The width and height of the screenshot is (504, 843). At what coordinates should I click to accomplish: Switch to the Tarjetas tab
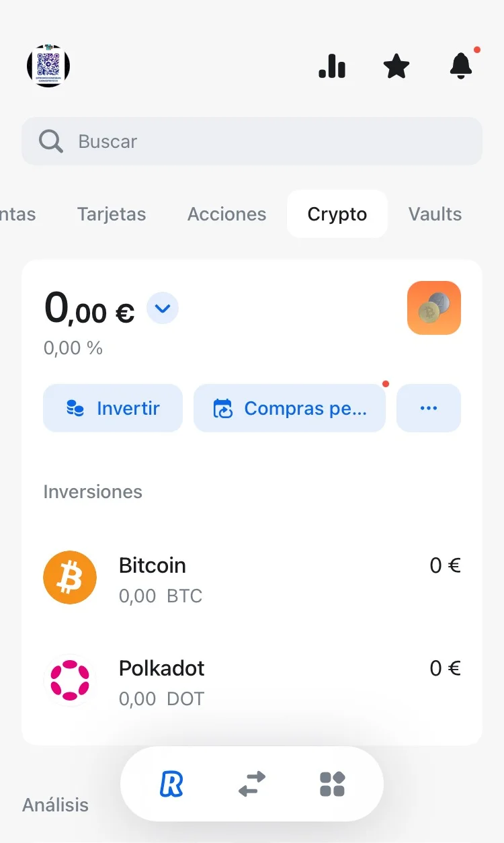tap(112, 214)
